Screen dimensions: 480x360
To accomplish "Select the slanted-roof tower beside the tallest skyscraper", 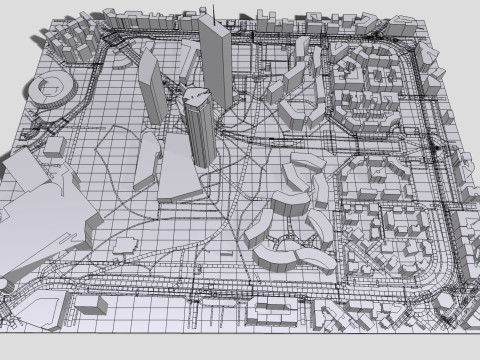I will [152, 88].
